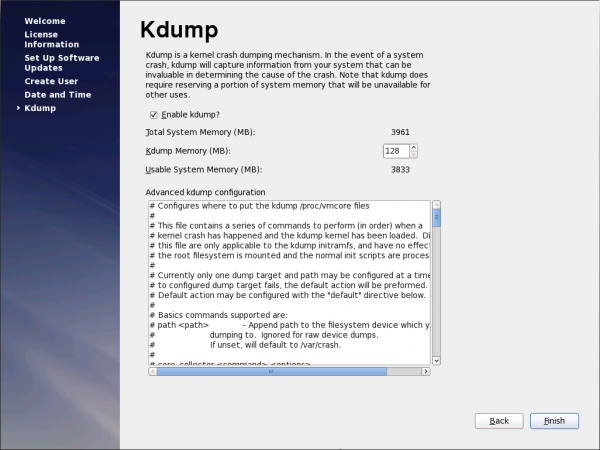Screen dimensions: 600x450
Task: Decrease Kdump Memory with the down arrow
Action: [x=414, y=154]
